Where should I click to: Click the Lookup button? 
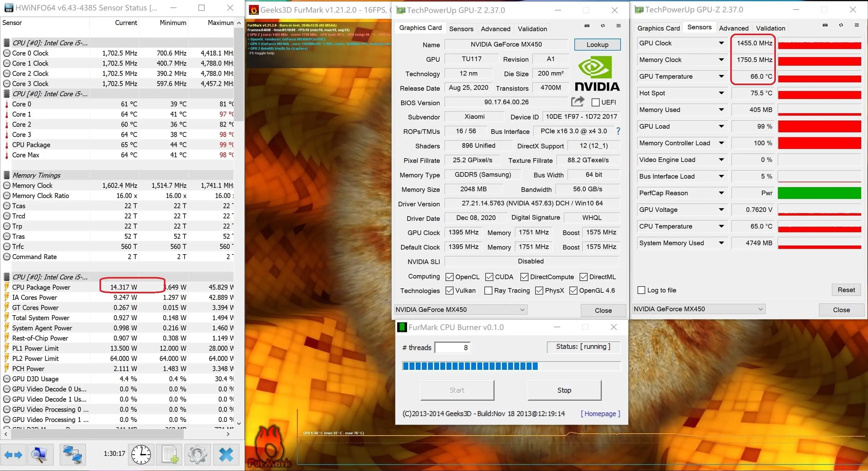(x=597, y=44)
